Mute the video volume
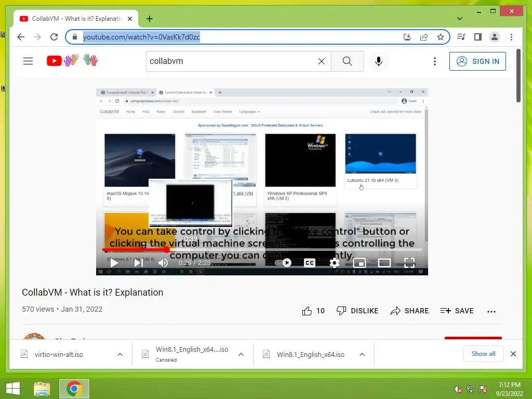The height and width of the screenshot is (399, 532). click(163, 262)
